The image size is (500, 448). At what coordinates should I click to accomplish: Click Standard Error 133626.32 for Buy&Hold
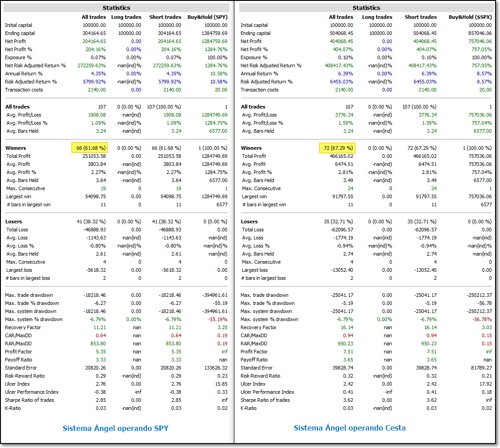pyautogui.click(x=216, y=368)
